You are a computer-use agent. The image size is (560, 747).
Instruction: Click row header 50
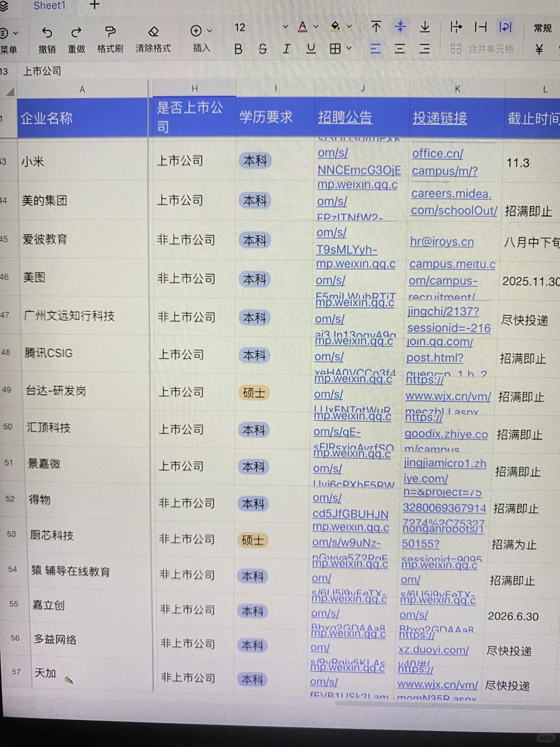(8, 426)
